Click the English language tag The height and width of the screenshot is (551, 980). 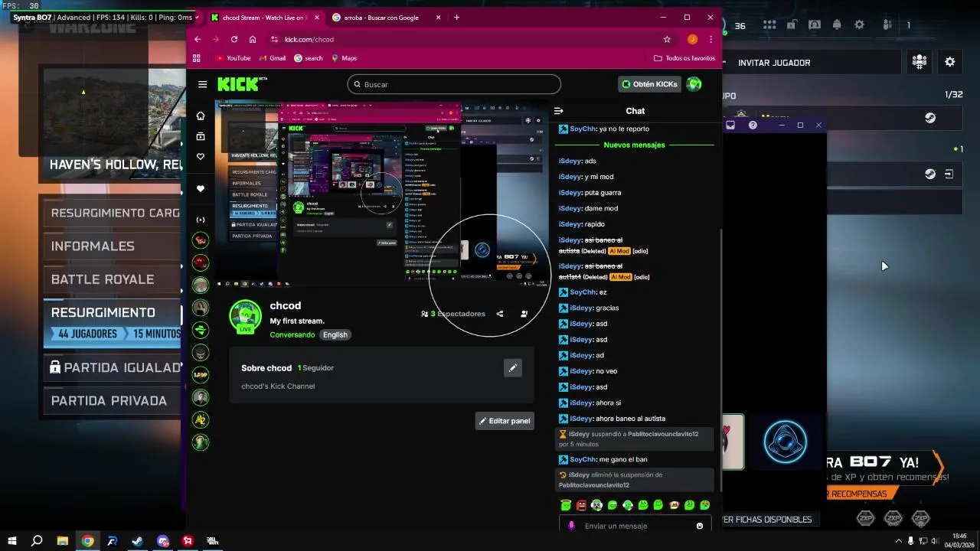(x=335, y=334)
